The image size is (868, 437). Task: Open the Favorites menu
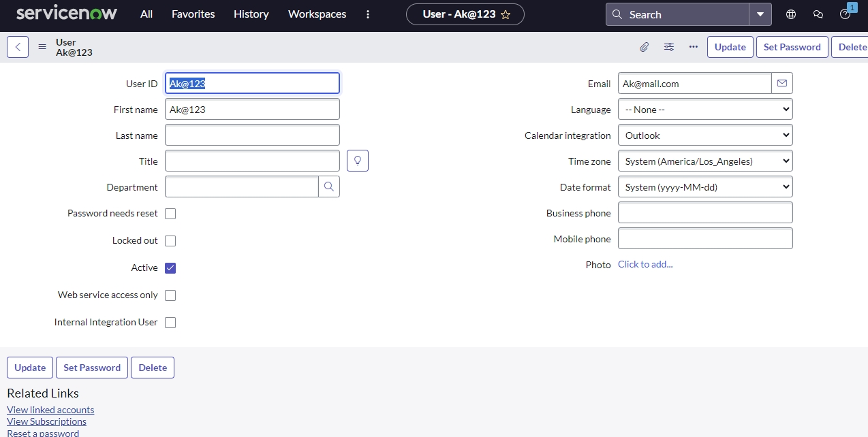(x=193, y=14)
